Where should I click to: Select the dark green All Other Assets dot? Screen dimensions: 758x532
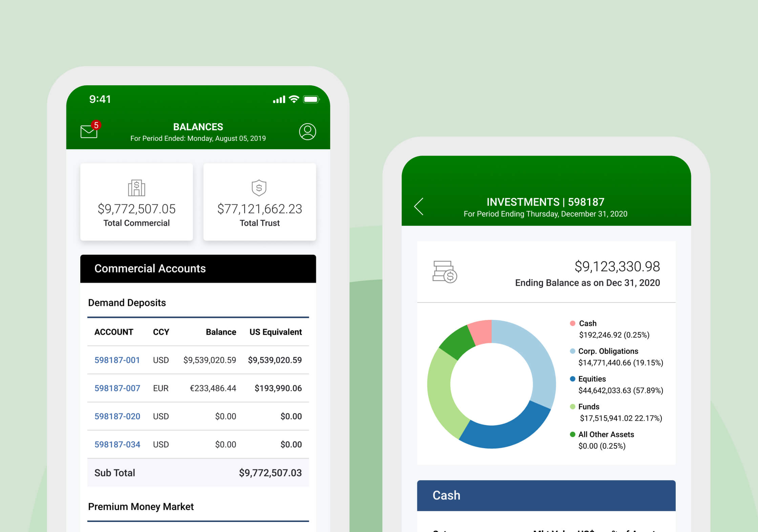pos(572,434)
